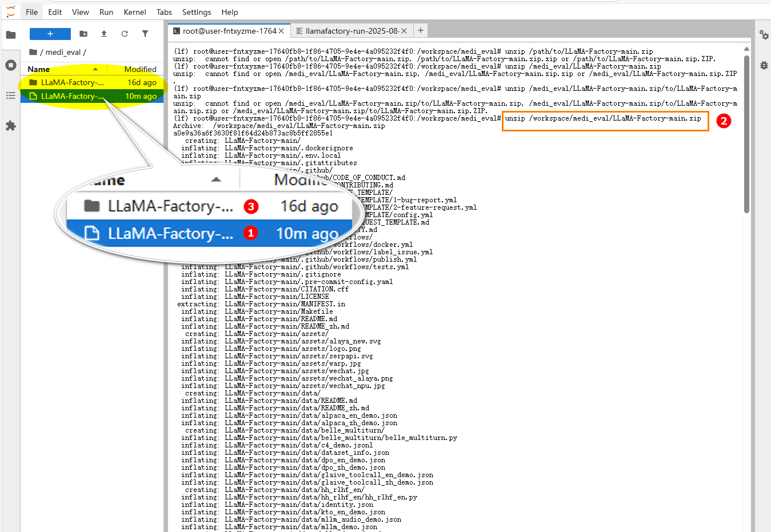The height and width of the screenshot is (532, 771).
Task: Sort files by Modified column header
Action: [140, 69]
